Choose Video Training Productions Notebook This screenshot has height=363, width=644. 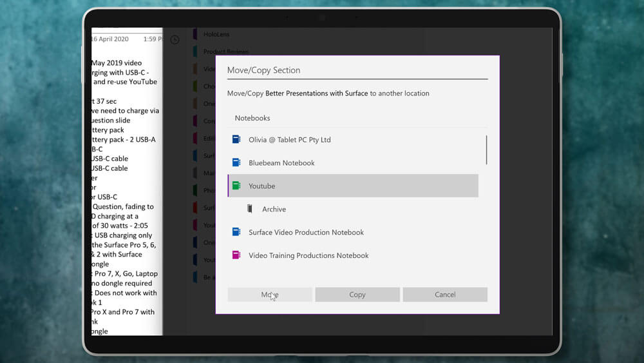click(308, 256)
